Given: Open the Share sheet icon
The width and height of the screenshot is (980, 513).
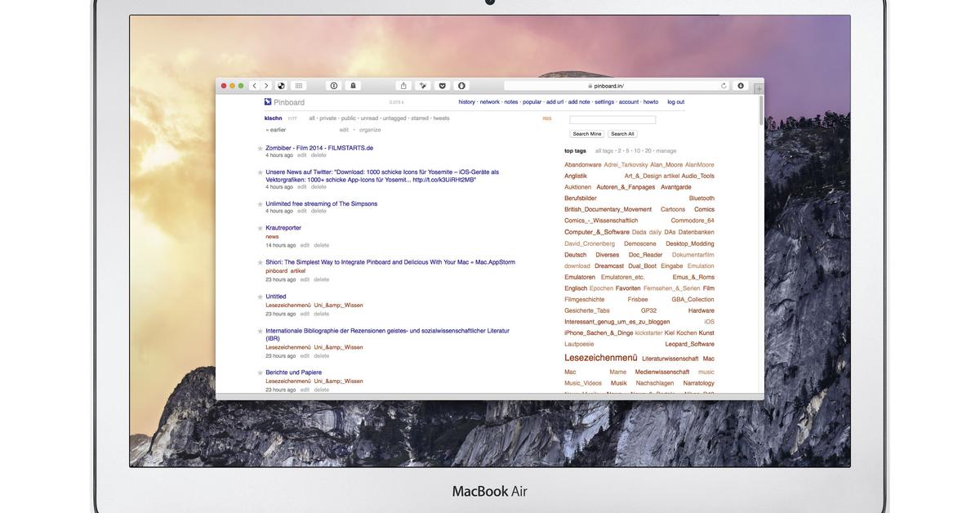Looking at the screenshot, I should (403, 86).
